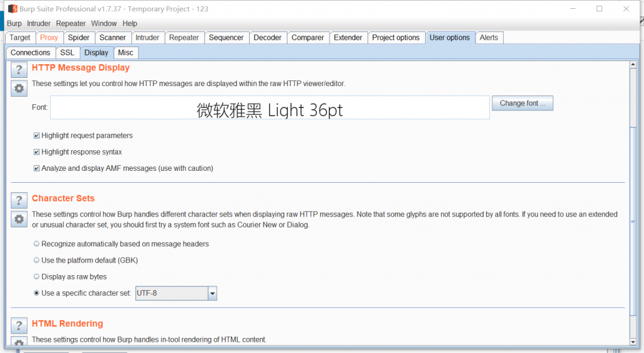
Task: Open gear options for HTTP Message Display
Action: coord(19,89)
